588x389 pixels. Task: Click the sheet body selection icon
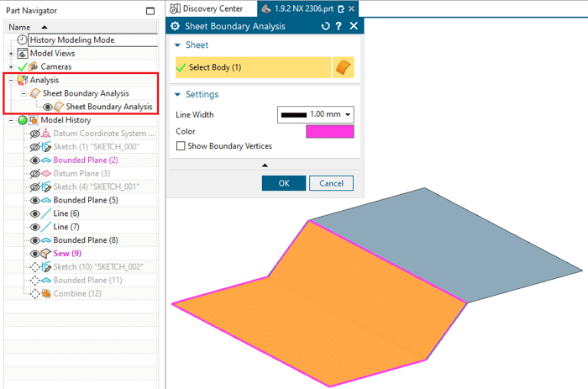[343, 67]
